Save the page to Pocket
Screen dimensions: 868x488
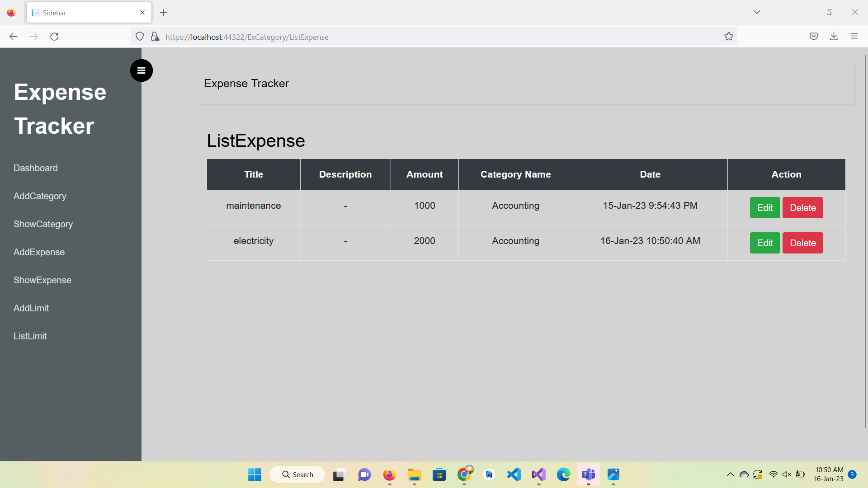pos(813,36)
